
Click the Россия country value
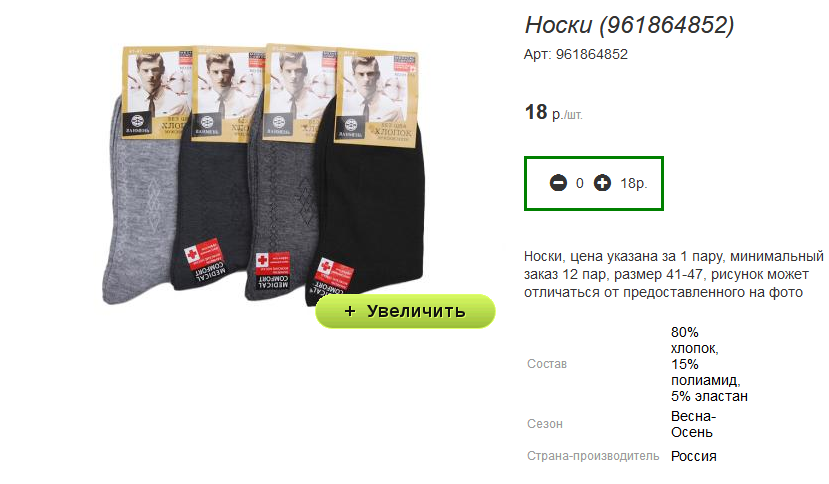click(694, 456)
